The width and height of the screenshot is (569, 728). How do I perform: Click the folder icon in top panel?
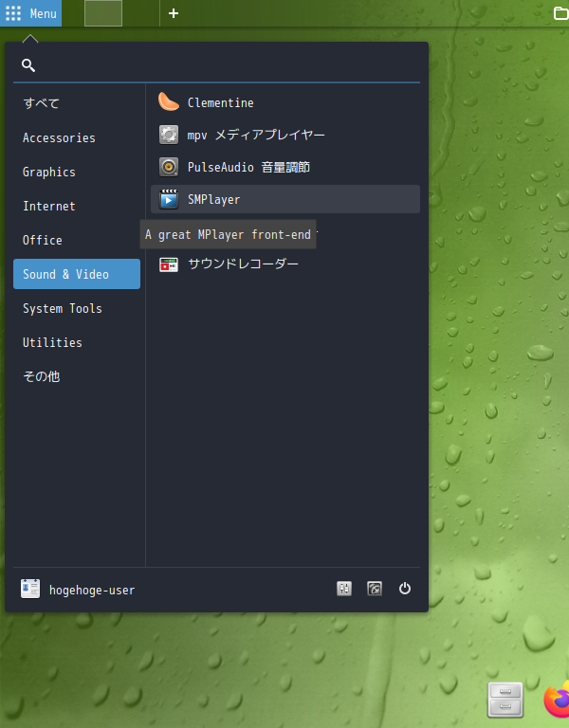click(561, 13)
